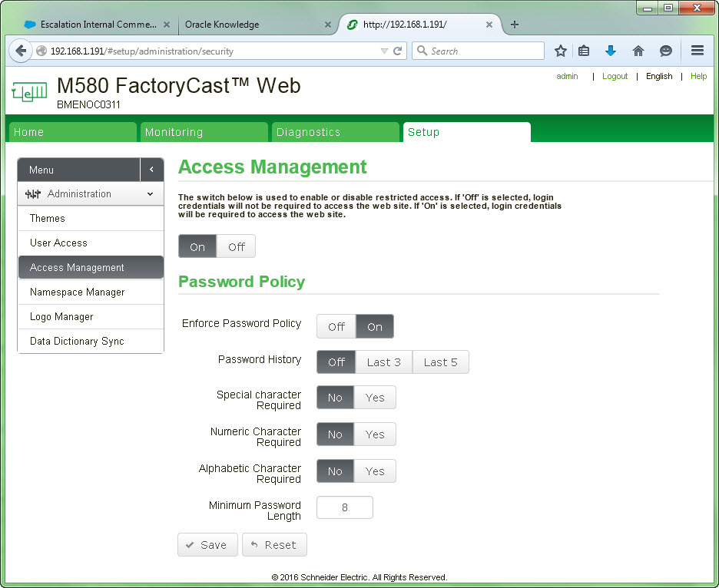Open the Home navigation tab

(x=73, y=132)
